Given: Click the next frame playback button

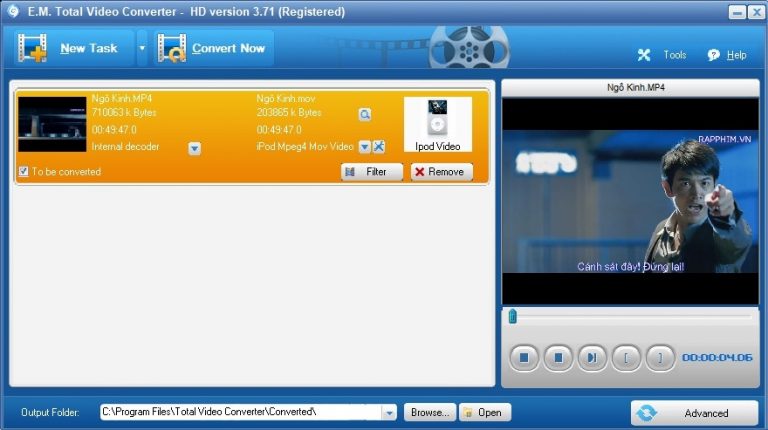Looking at the screenshot, I should 591,357.
